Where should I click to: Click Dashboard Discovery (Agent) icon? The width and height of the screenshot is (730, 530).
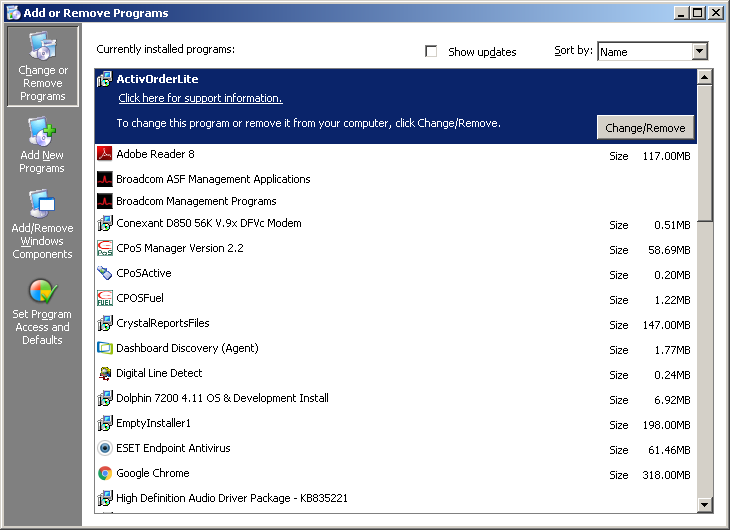pyautogui.click(x=105, y=348)
